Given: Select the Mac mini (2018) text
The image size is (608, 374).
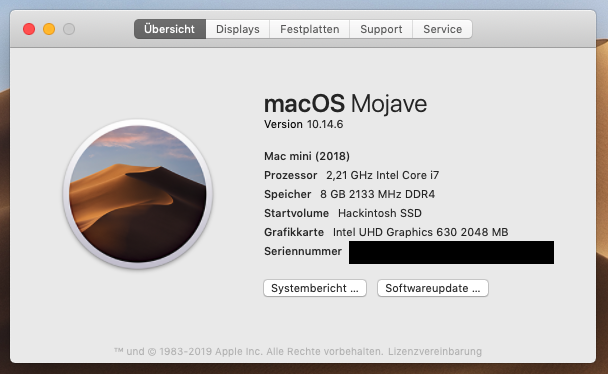Looking at the screenshot, I should [307, 156].
